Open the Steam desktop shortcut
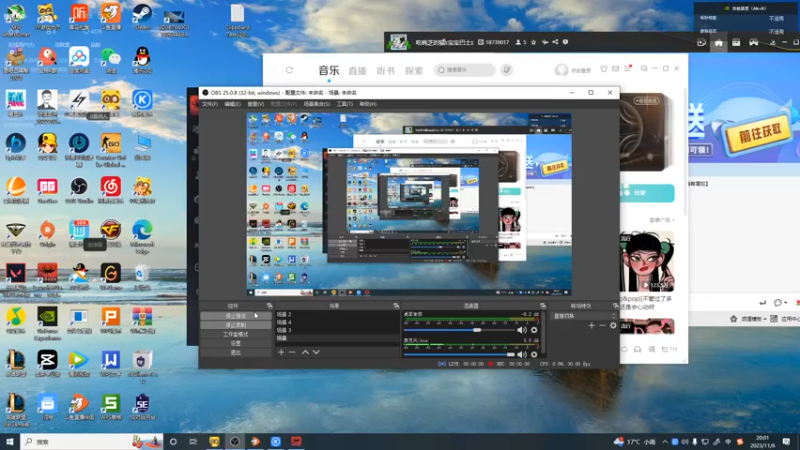The height and width of the screenshot is (450, 800). coord(142,17)
